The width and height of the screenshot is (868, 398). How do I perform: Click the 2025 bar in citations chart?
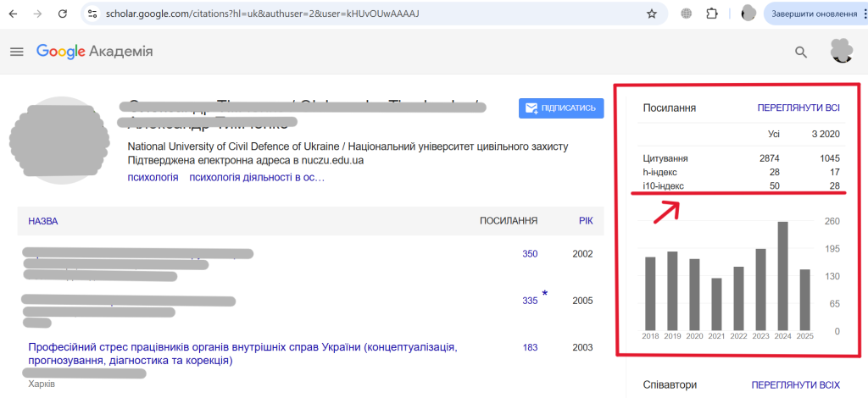pos(804,300)
